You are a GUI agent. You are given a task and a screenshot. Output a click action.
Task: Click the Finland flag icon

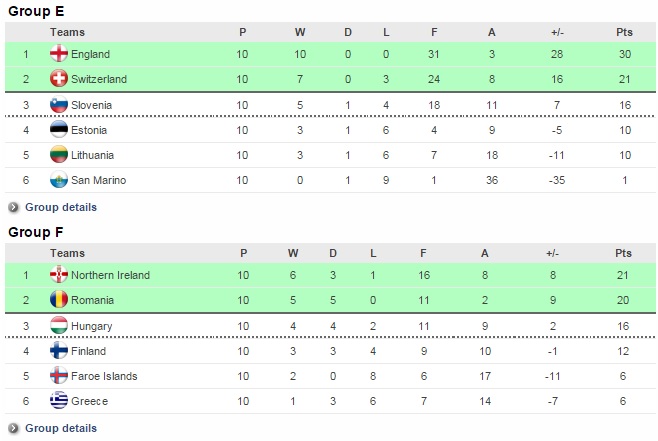[x=58, y=351]
